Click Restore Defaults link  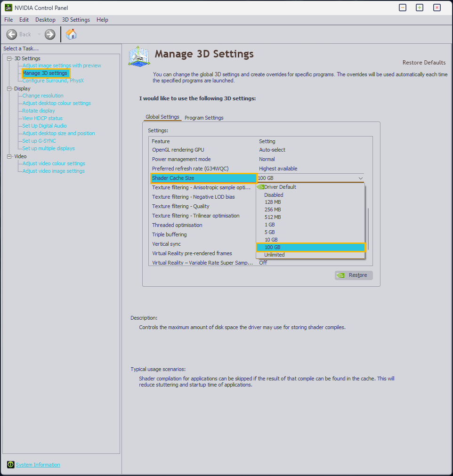tap(424, 63)
